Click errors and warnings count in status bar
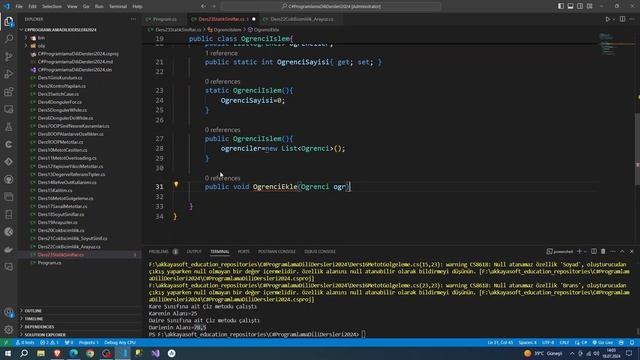The width and height of the screenshot is (640, 360). pyautogui.click(x=50, y=342)
